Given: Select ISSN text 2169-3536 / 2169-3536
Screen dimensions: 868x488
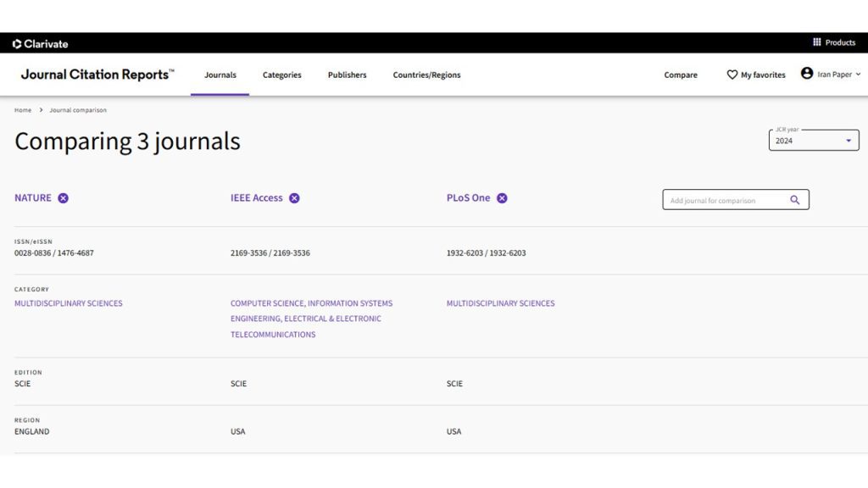Looking at the screenshot, I should point(270,252).
